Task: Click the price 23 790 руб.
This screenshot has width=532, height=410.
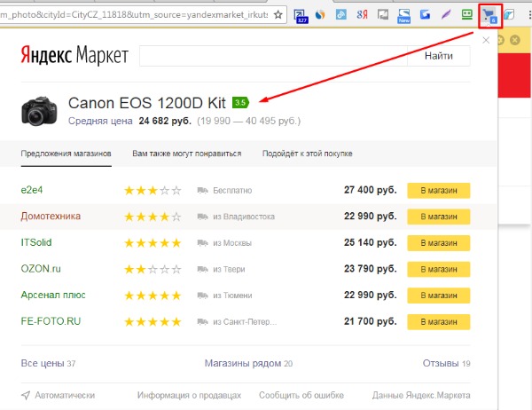Action: click(370, 268)
